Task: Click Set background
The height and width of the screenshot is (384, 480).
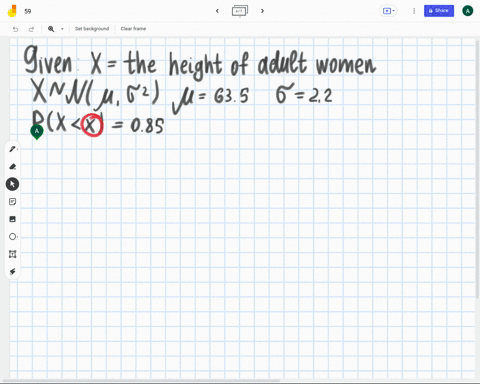Action: point(92,29)
